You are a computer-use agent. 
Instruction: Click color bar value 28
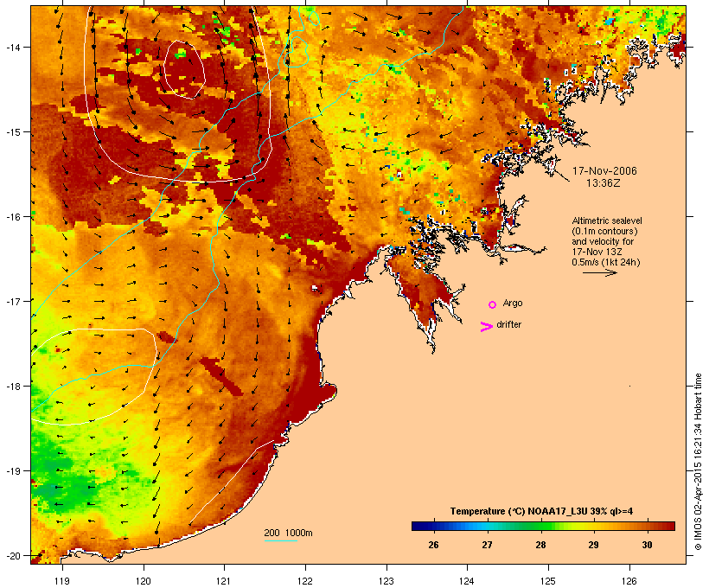point(540,545)
